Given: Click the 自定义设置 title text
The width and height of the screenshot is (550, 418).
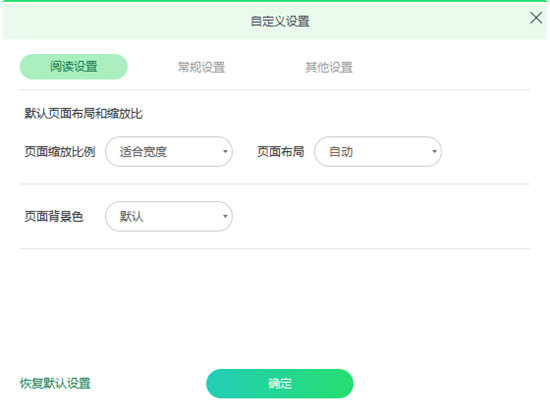Looking at the screenshot, I should (x=280, y=21).
